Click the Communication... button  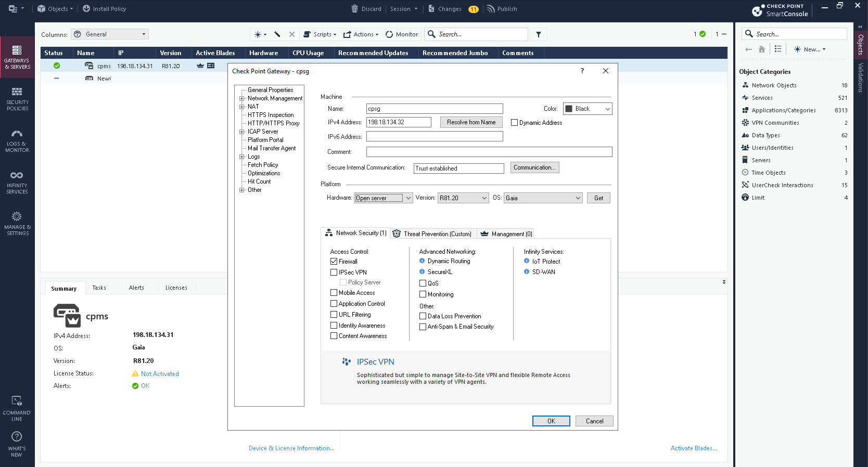[534, 167]
